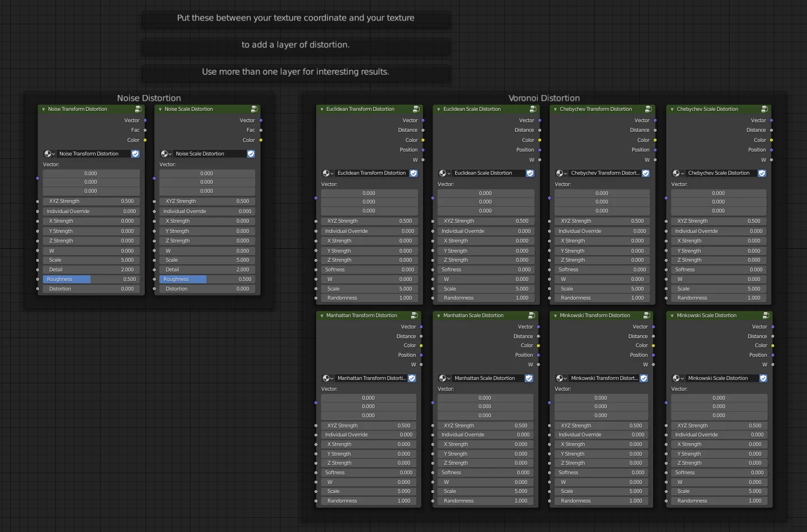Click the group icon in the Minkowski Scale Distortion header

pos(766,315)
